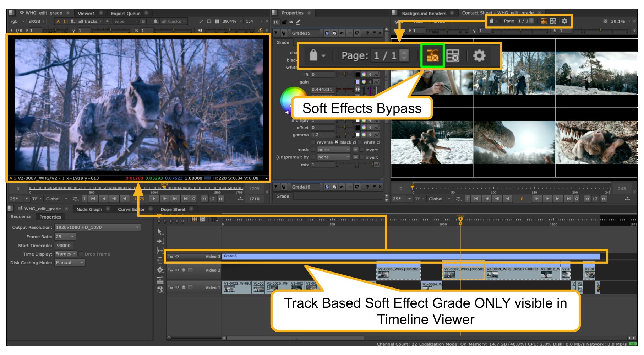Open the help icon for Grade15 node
The image size is (644, 355).
pyautogui.click(x=367, y=33)
